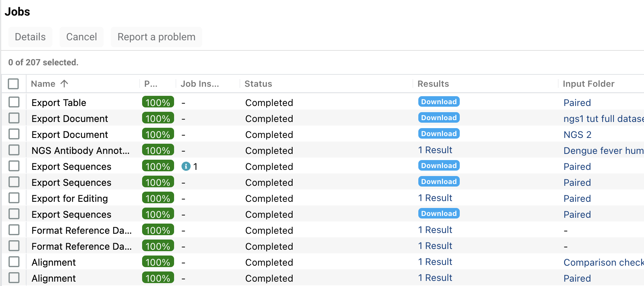Open the Dengue fever input folder link
The image size is (644, 286).
603,151
